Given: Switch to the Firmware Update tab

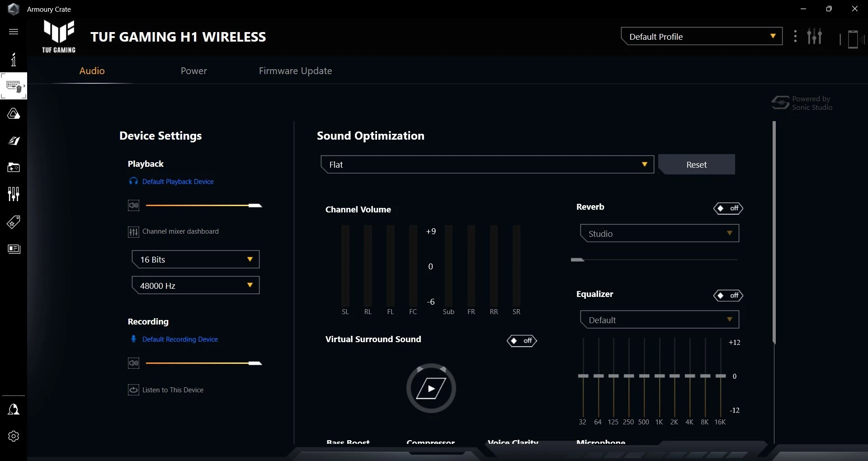Looking at the screenshot, I should 295,71.
